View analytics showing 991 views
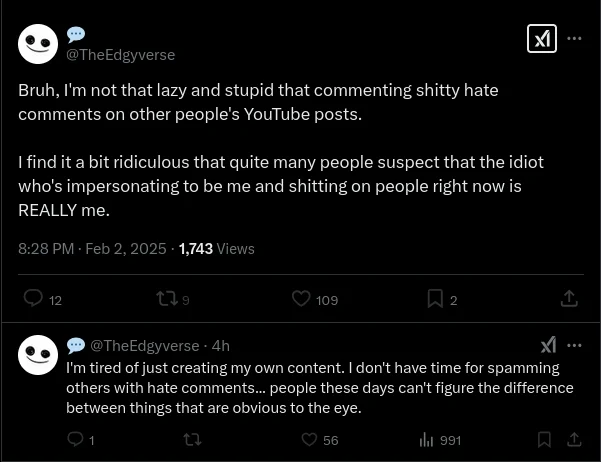Viewport: 601px width, 462px height. coord(427,439)
